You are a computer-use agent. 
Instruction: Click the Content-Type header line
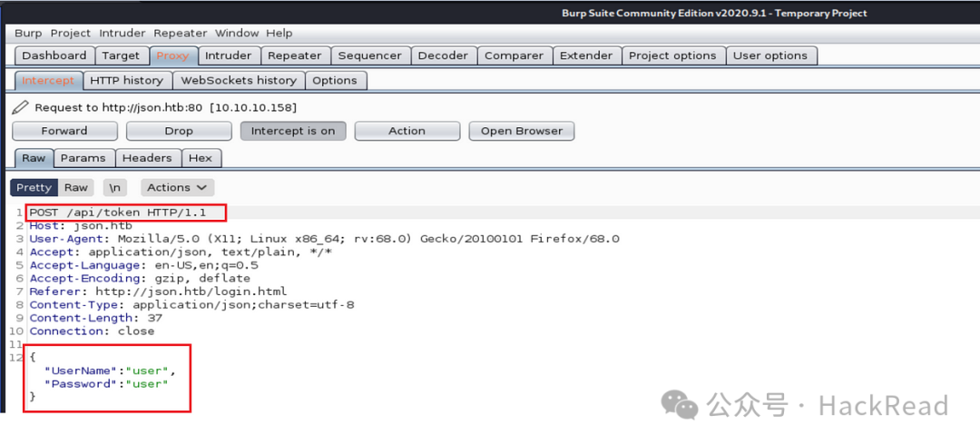[191, 305]
